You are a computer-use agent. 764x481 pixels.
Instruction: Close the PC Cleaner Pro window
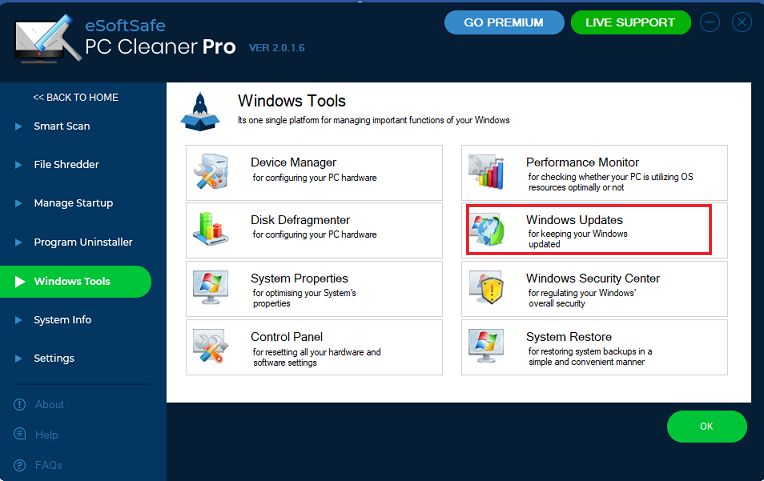point(742,22)
